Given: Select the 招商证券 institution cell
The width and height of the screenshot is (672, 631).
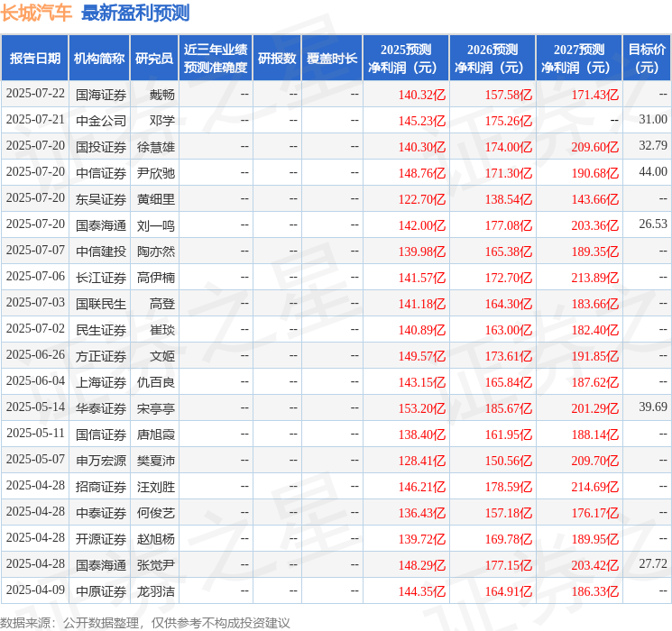Looking at the screenshot, I should tap(101, 487).
